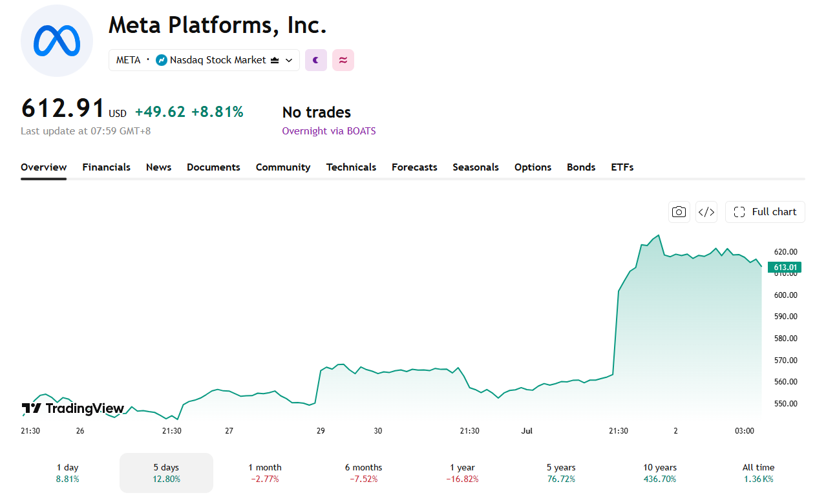The image size is (826, 504).
Task: Open the META Nasdaq exchange selector dropdown
Action: (204, 60)
